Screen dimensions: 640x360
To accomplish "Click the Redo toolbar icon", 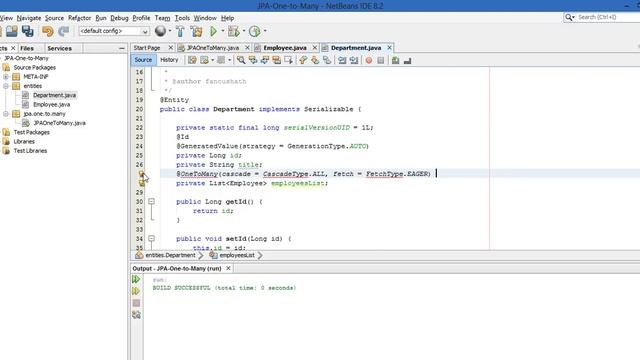I will (x=64, y=31).
